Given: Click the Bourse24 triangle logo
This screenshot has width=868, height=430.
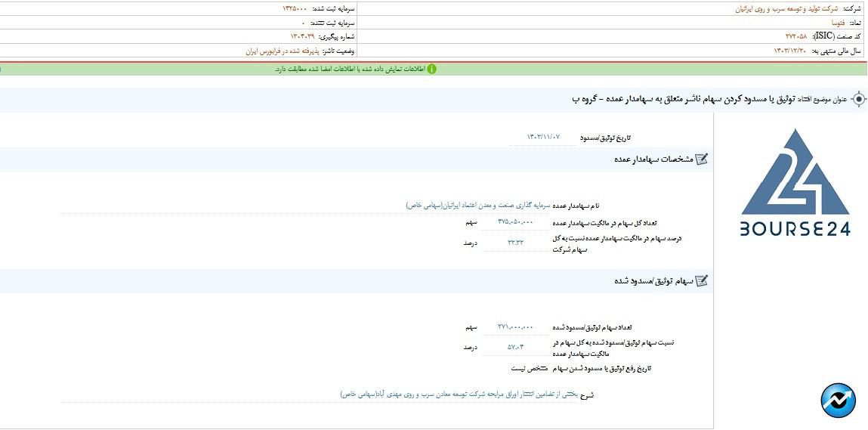Looking at the screenshot, I should click(x=795, y=172).
